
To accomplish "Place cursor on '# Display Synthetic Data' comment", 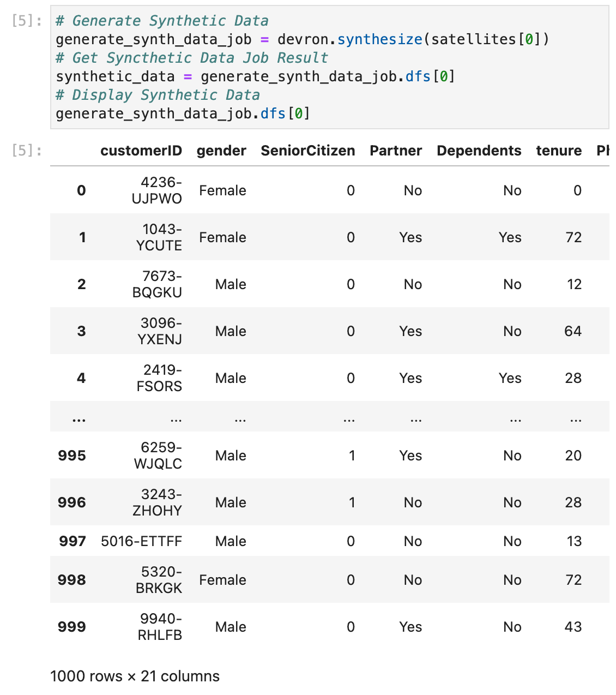I will click(158, 95).
